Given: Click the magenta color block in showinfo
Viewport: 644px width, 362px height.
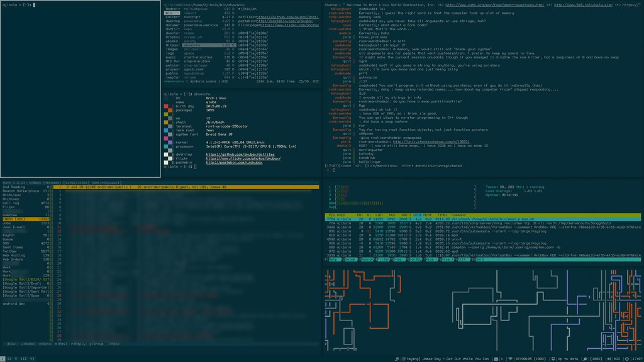Looking at the screenshot, I should (166, 139).
